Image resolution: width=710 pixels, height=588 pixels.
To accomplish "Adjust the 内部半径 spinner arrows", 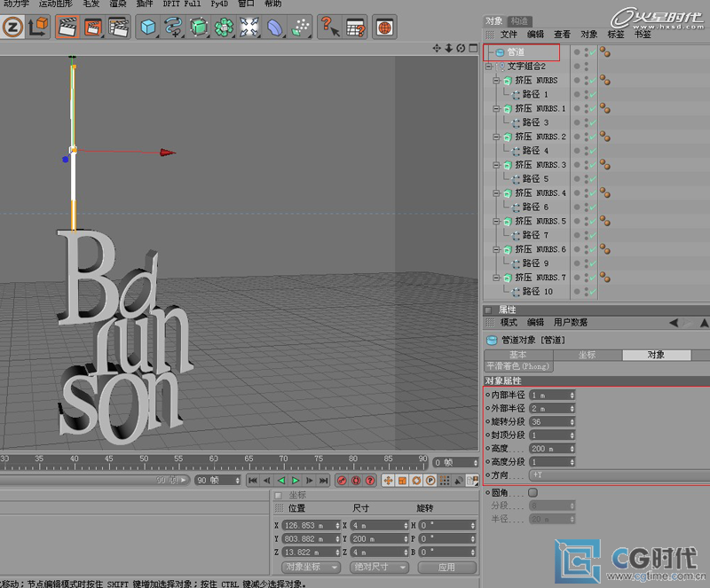I will [x=572, y=396].
